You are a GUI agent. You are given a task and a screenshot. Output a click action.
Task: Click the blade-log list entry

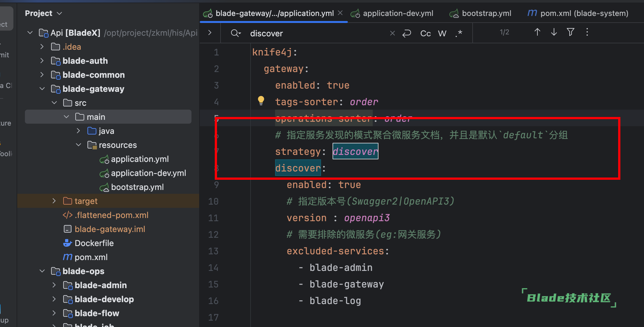tap(335, 301)
